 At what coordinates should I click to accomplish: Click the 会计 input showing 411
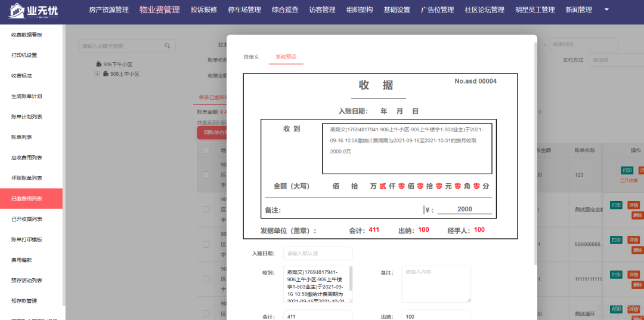318,316
